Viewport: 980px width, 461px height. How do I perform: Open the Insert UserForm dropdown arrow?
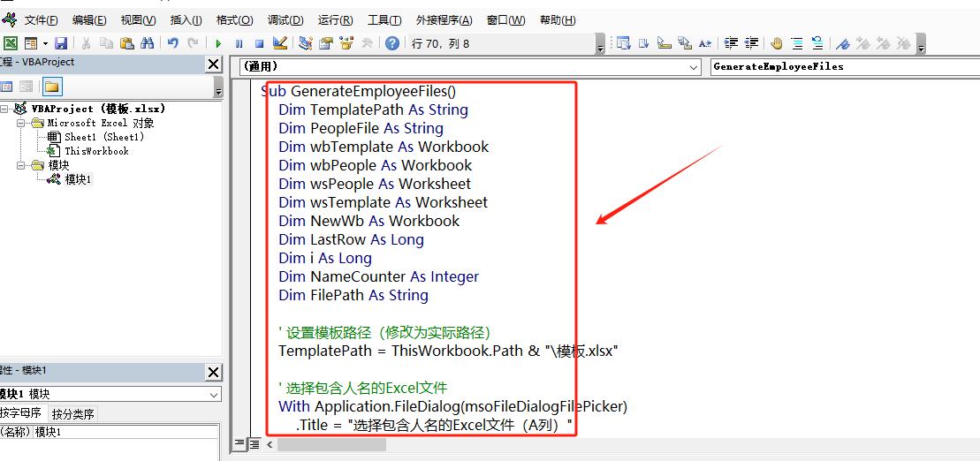point(45,43)
